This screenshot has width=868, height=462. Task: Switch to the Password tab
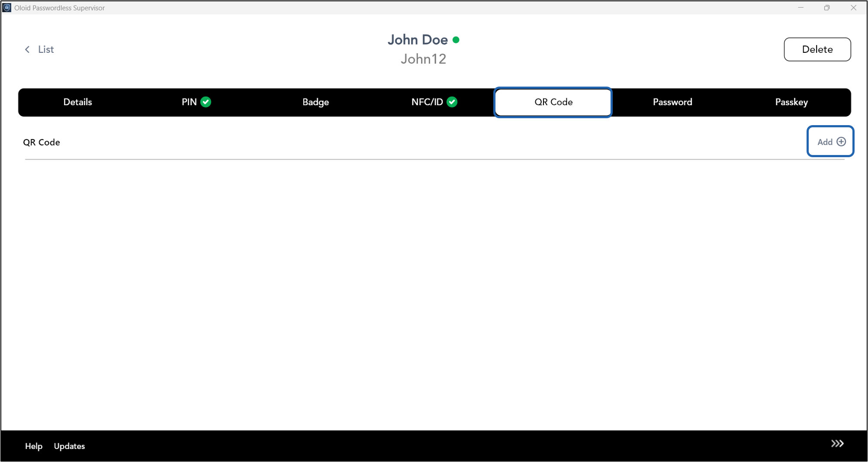point(672,102)
